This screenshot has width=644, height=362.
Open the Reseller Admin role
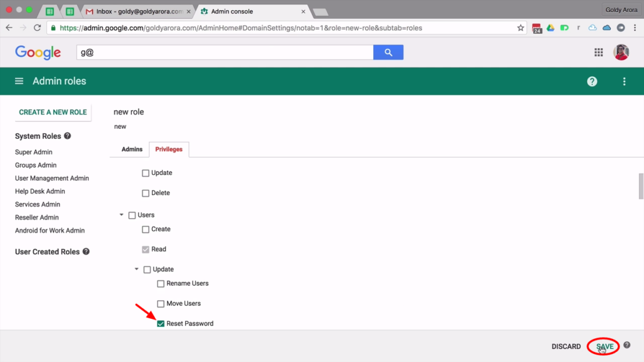(36, 218)
